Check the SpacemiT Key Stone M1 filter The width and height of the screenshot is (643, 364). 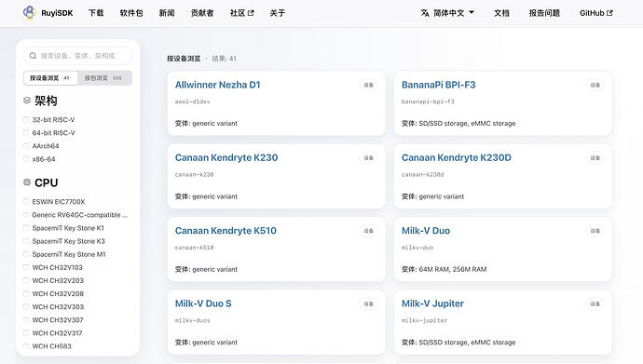26,254
